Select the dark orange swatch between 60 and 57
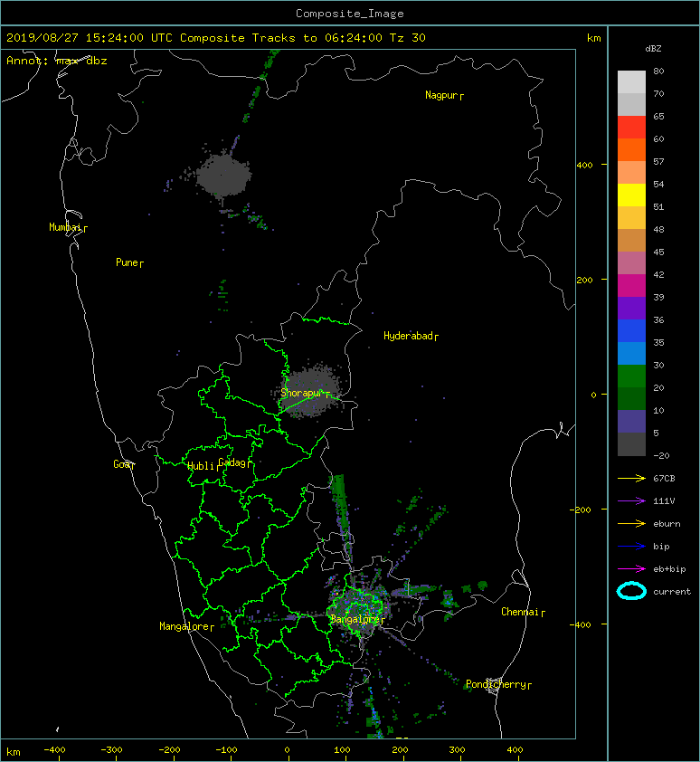The width and height of the screenshot is (700, 762). click(631, 149)
